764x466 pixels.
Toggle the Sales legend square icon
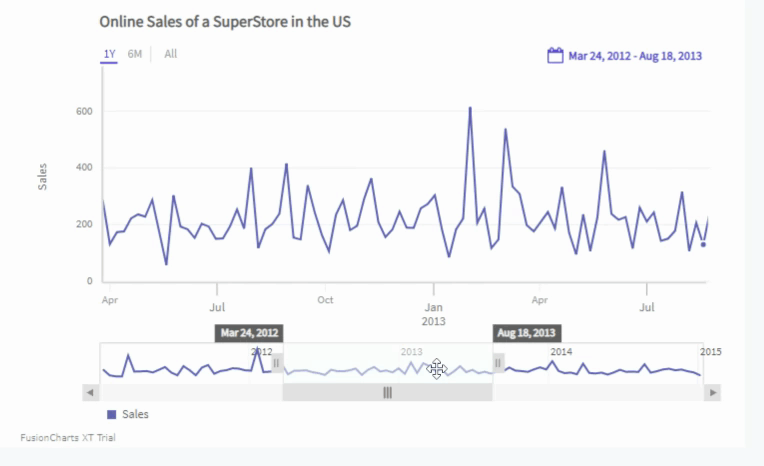[112, 414]
